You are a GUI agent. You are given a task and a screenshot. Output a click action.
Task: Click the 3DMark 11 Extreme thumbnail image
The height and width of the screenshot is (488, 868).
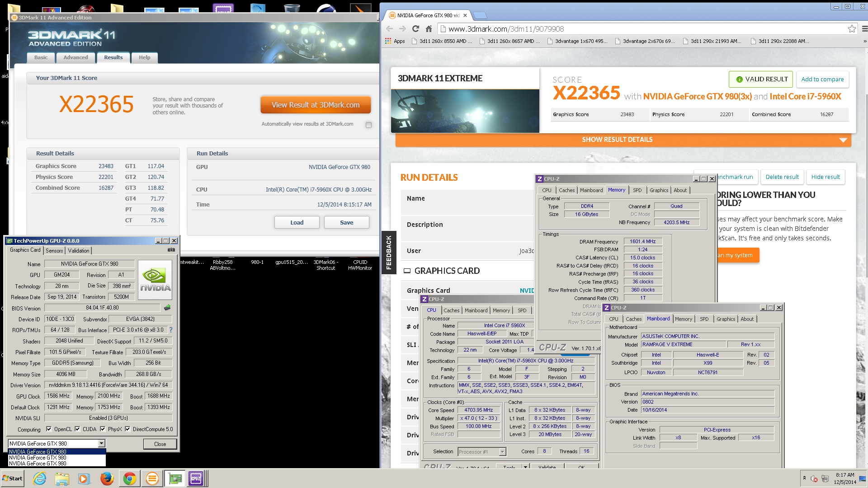tap(465, 111)
